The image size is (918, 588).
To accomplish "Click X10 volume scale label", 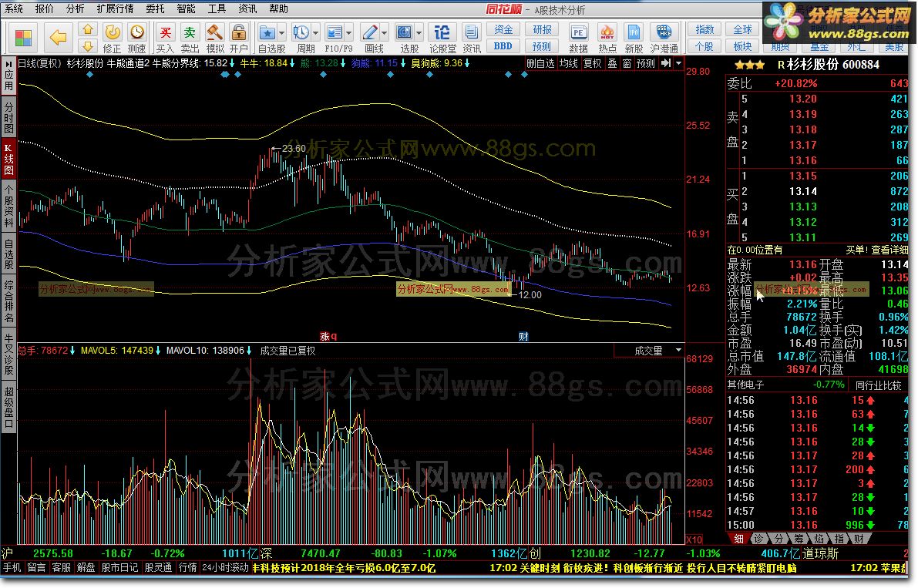I will pyautogui.click(x=694, y=539).
